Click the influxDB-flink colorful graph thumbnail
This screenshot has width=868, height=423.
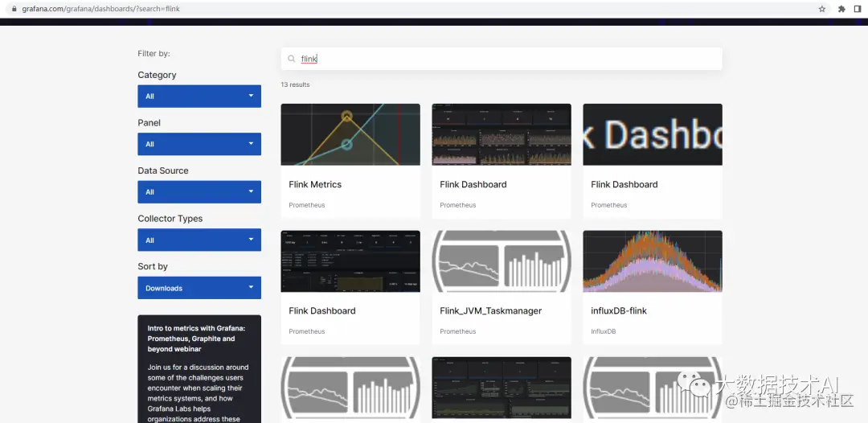coord(653,261)
